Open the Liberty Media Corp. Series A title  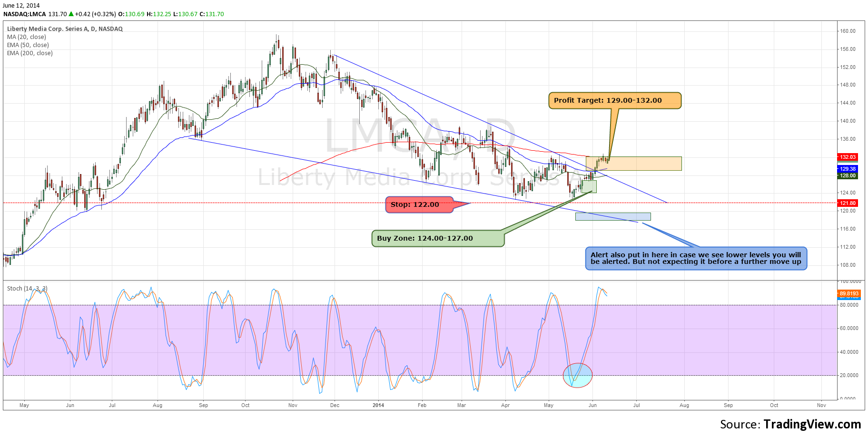pyautogui.click(x=65, y=29)
